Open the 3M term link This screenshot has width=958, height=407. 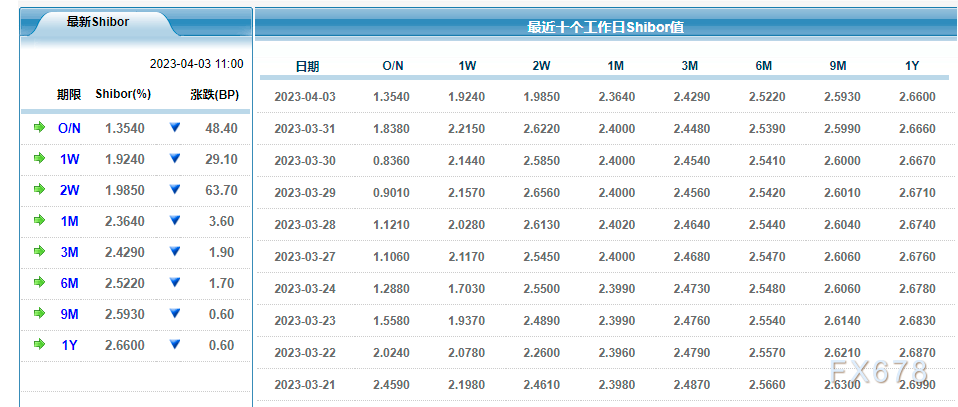[69, 252]
